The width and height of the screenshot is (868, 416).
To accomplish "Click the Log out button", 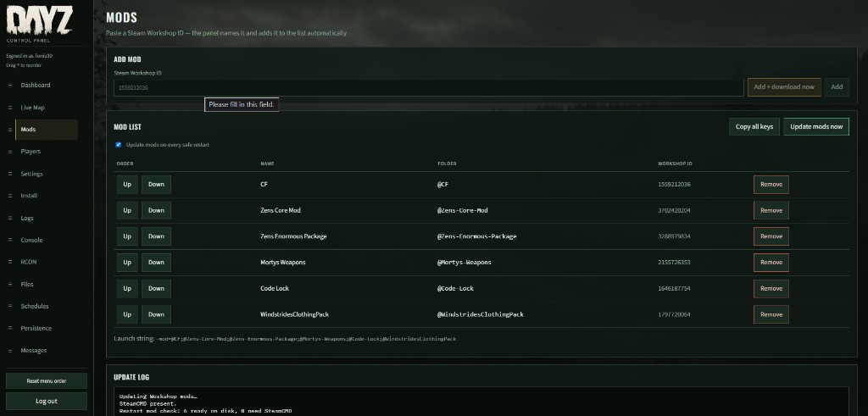I will pyautogui.click(x=47, y=401).
